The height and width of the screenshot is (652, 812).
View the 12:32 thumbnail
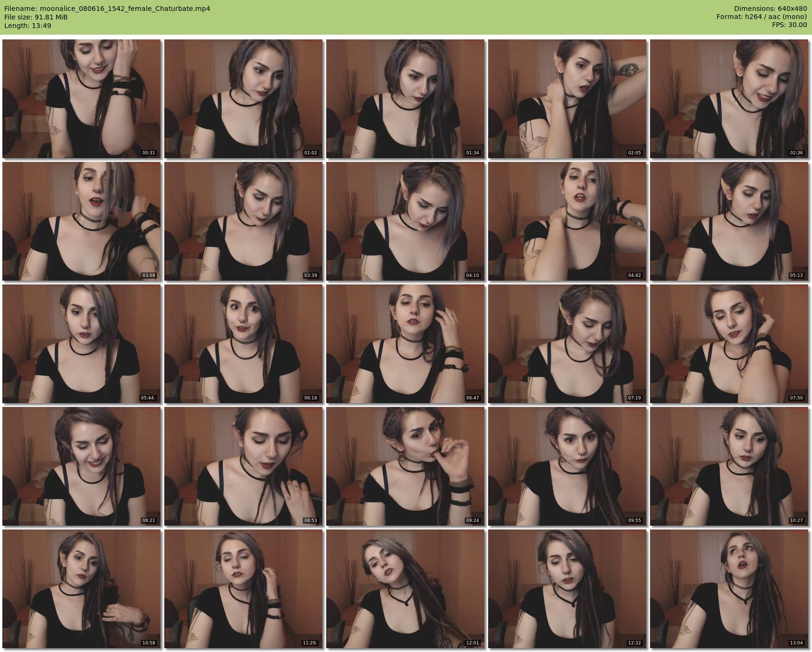tap(567, 589)
